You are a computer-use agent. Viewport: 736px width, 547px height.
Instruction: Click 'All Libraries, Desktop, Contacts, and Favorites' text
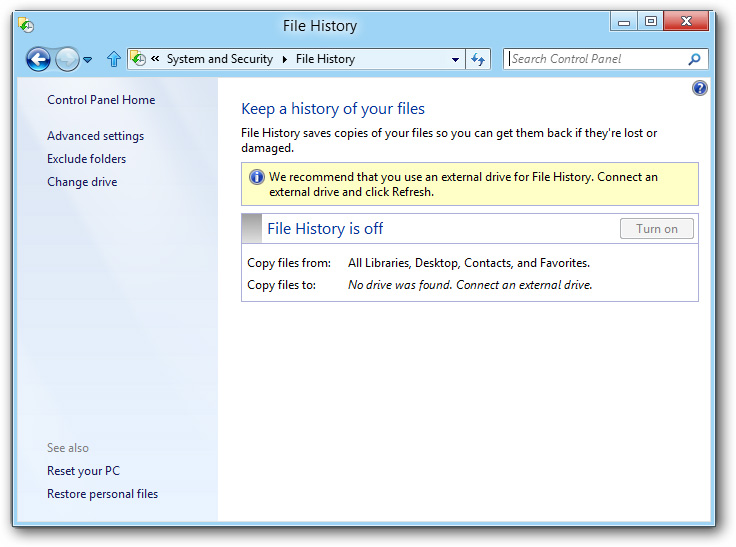[468, 263]
